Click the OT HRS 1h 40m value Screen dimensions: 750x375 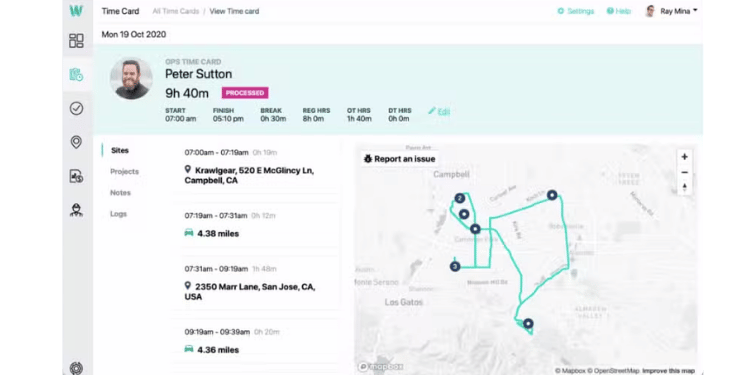(359, 119)
